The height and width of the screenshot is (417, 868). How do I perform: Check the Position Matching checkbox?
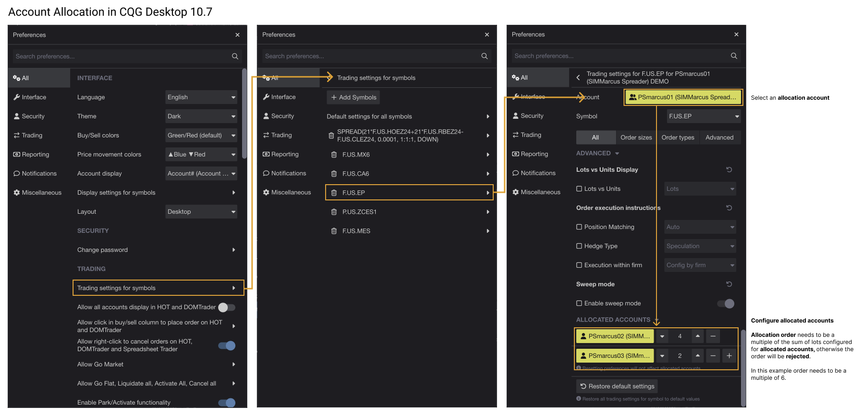[579, 227]
